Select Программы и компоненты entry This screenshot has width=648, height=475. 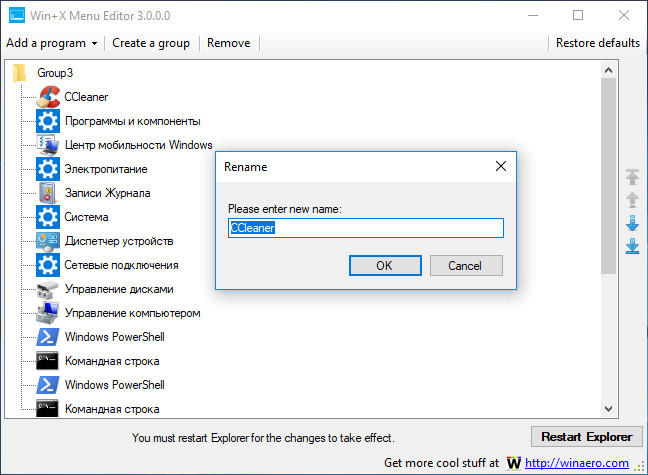tap(133, 121)
